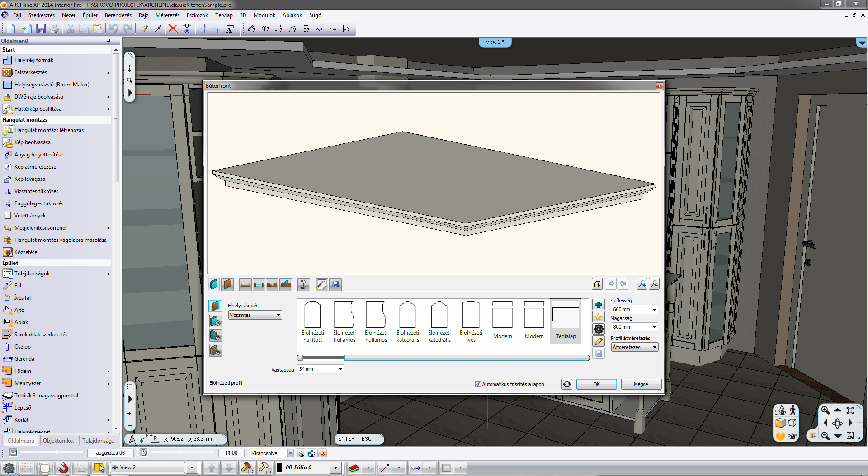Open the Berendezés menu
868x476 pixels.
coord(118,15)
